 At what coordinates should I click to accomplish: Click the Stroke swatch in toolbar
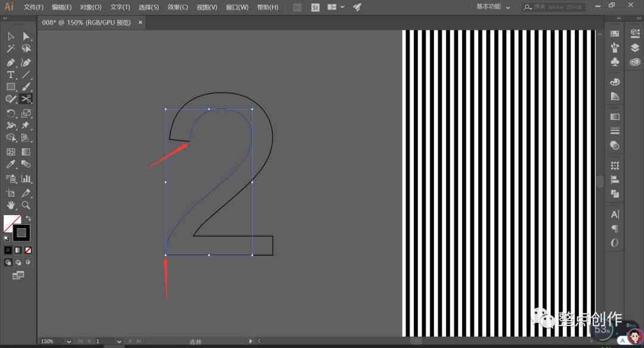click(21, 233)
